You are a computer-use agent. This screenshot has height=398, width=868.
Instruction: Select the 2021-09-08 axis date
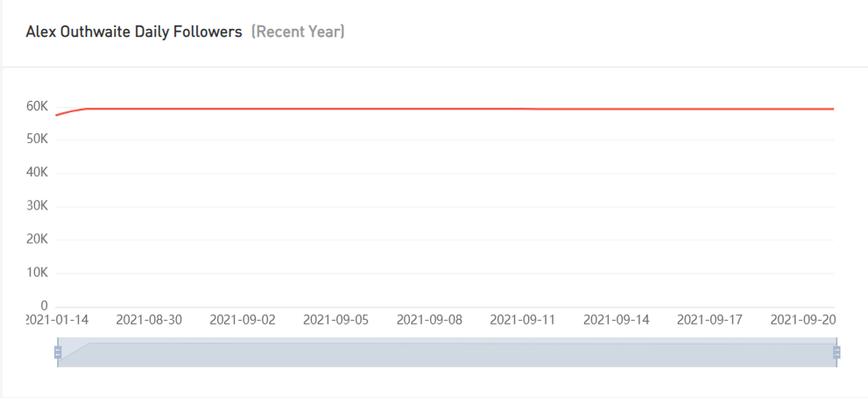429,320
